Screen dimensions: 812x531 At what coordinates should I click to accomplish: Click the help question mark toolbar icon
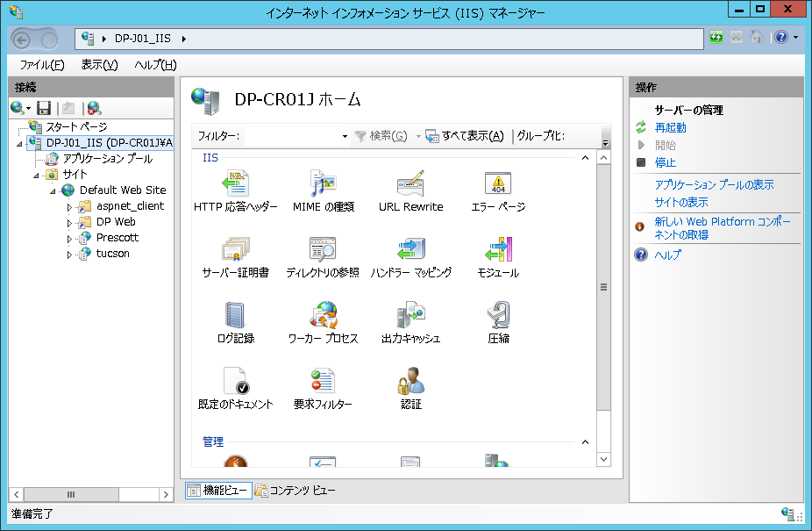(781, 37)
